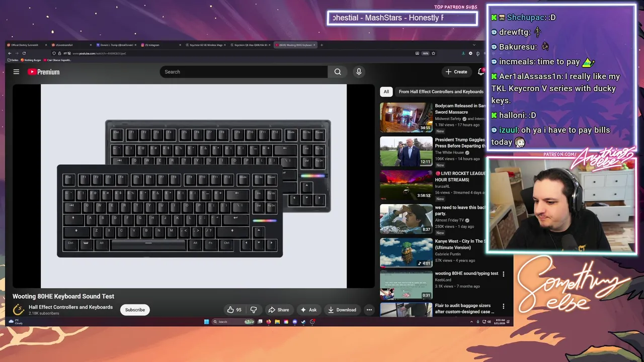Open the Windows Start menu
The width and height of the screenshot is (644, 362).
click(x=206, y=322)
